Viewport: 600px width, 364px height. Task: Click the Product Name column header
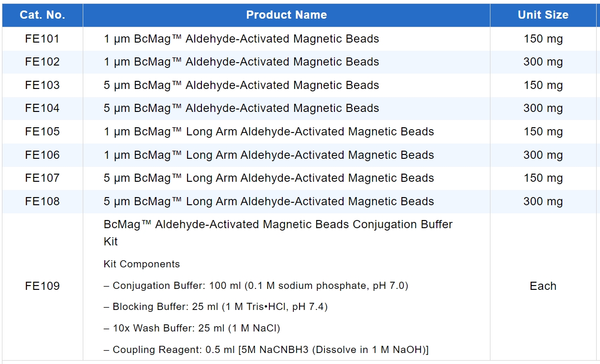[x=286, y=15]
